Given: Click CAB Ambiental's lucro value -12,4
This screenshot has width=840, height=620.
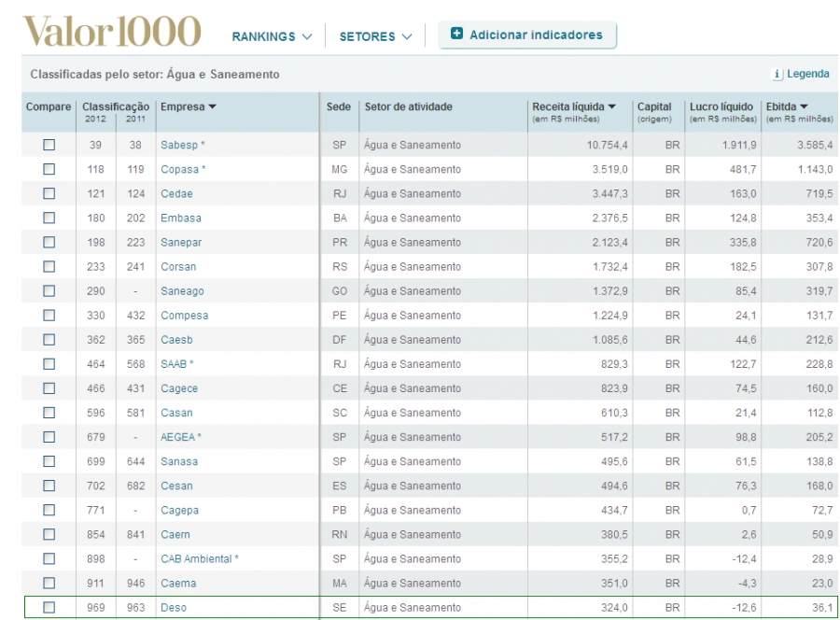Looking at the screenshot, I should pyautogui.click(x=744, y=559).
